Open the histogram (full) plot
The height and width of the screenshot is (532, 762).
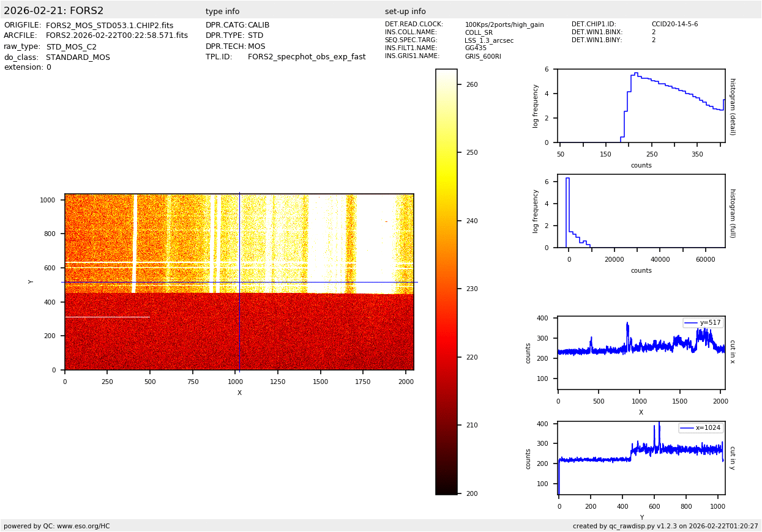(x=641, y=211)
